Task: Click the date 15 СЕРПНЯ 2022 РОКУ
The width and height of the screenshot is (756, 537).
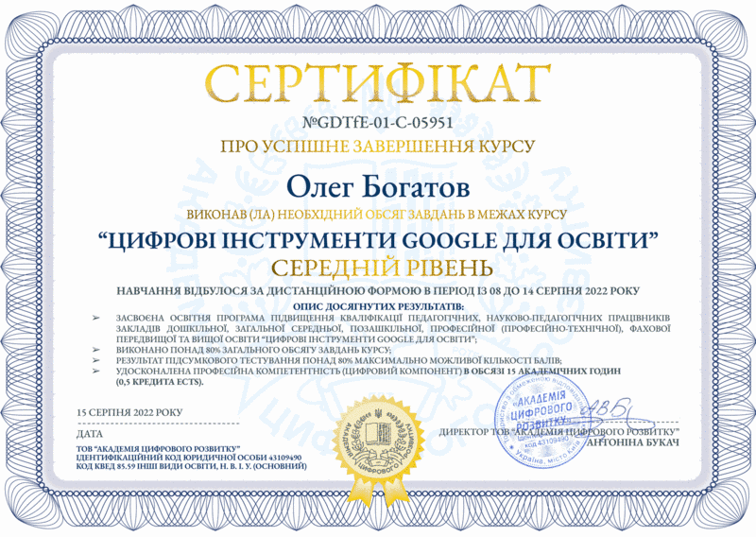Action: pyautogui.click(x=129, y=412)
